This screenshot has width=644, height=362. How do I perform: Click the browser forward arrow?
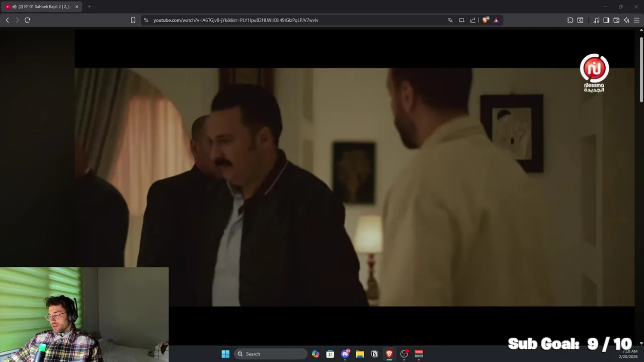(17, 20)
